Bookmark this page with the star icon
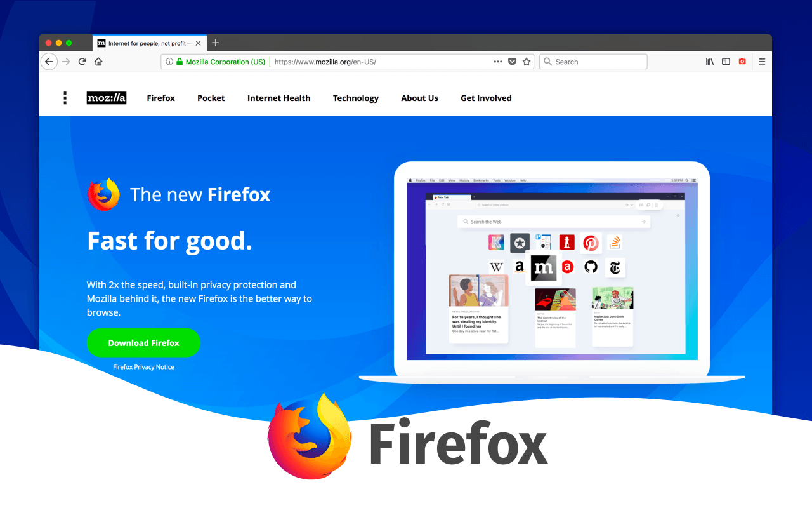Viewport: 812px width, 508px height. pos(527,62)
